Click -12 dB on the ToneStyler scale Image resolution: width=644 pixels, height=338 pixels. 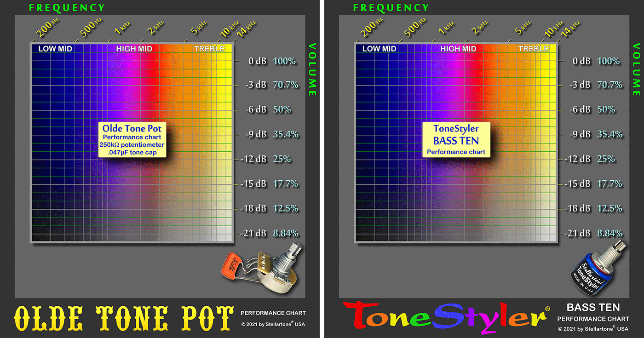tap(578, 159)
